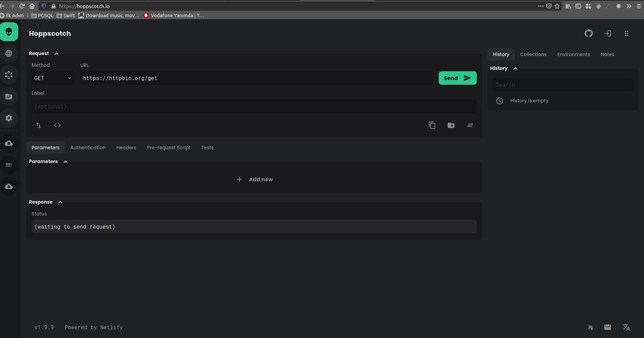644x338 pixels.
Task: Show generated code with angle brackets icon
Action: tap(57, 125)
